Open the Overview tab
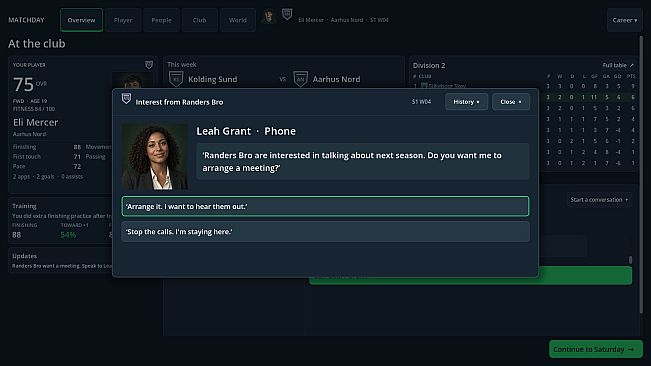This screenshot has height=366, width=651. tap(81, 20)
